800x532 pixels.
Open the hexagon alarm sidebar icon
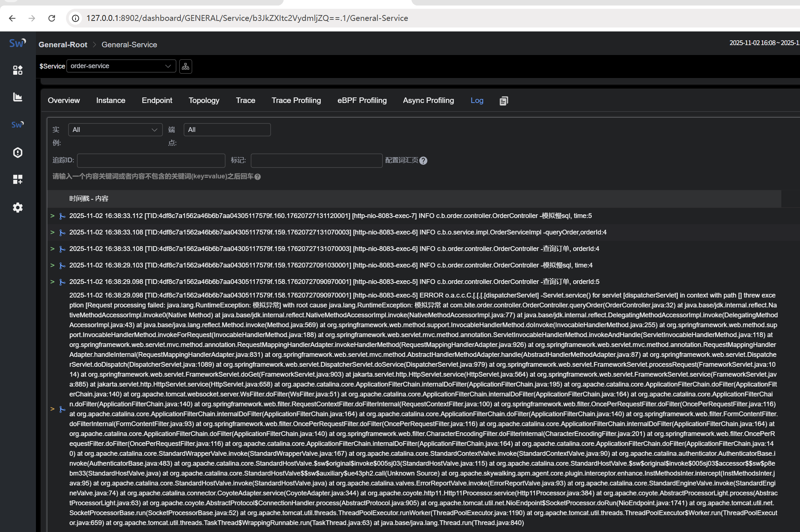point(18,152)
